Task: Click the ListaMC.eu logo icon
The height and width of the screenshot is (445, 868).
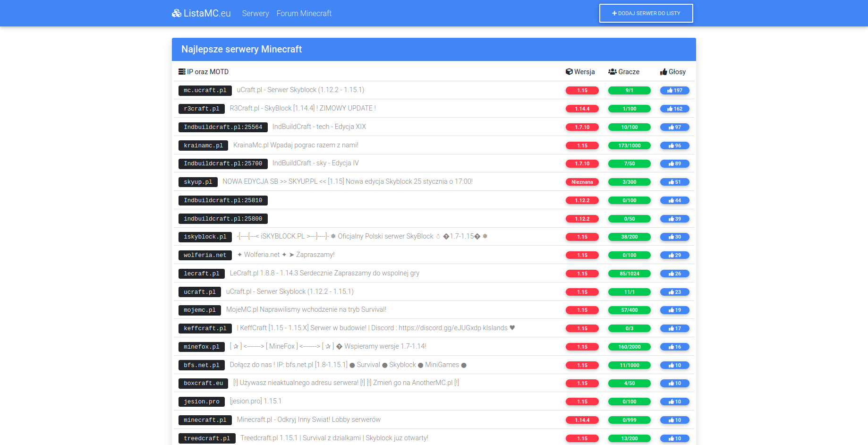Action: [177, 13]
